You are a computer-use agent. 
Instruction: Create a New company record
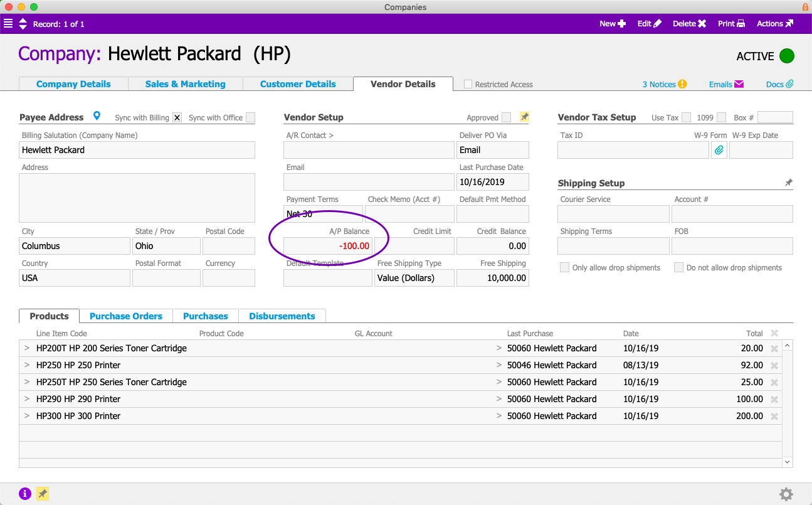coord(613,24)
